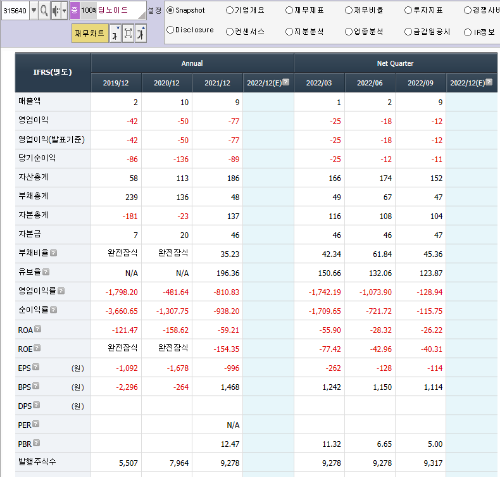
Task: Click the Annual column group header
Action: coord(192,63)
